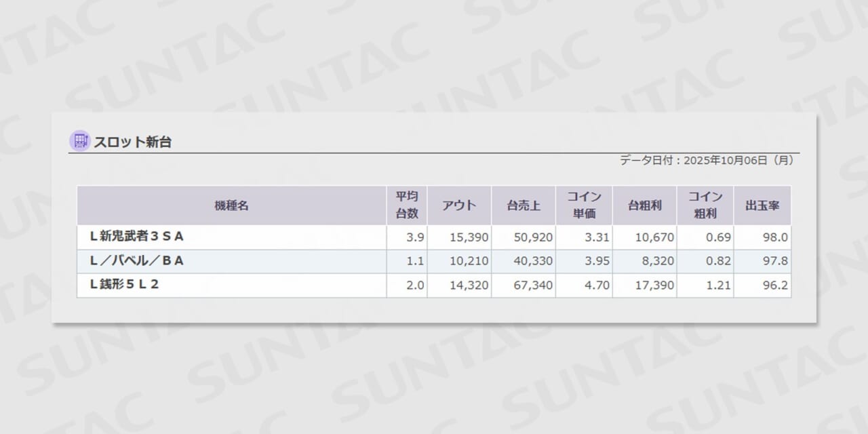Click the 0.82 コイン粗利 cell

pos(718,261)
